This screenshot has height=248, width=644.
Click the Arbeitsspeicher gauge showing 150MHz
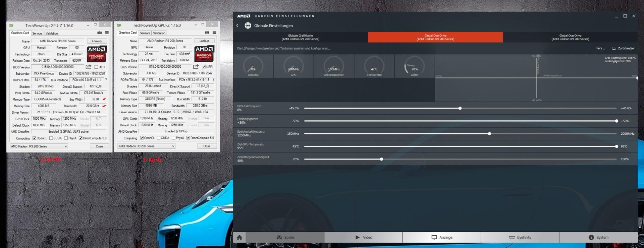point(334,66)
